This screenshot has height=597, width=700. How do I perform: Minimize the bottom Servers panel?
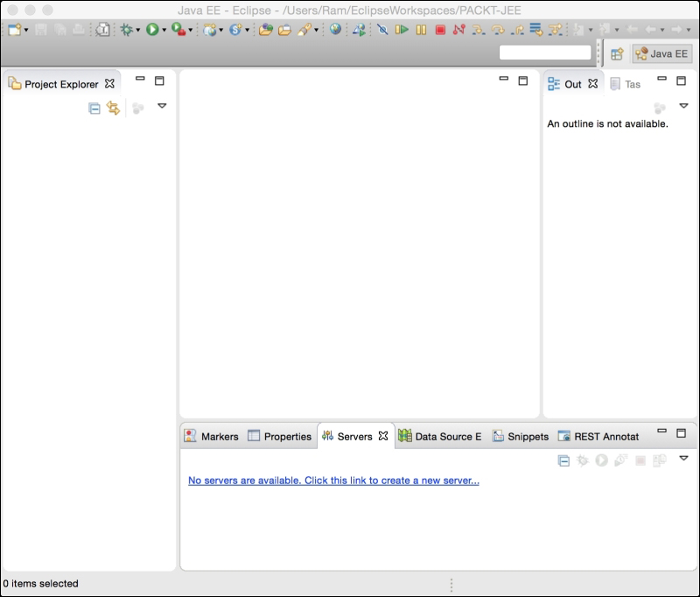[x=661, y=431]
